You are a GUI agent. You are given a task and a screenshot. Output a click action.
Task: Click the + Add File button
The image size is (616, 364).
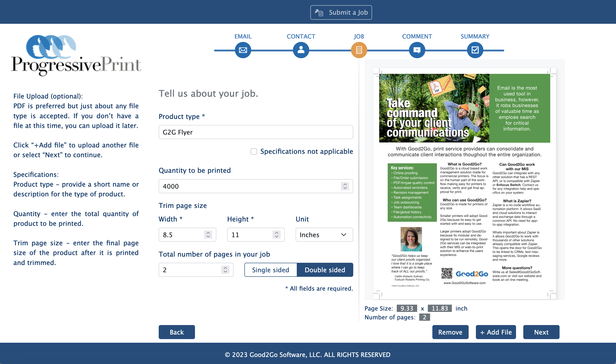click(496, 332)
